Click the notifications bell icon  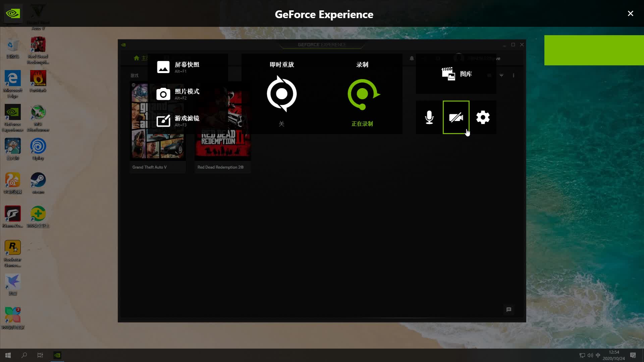(x=412, y=58)
